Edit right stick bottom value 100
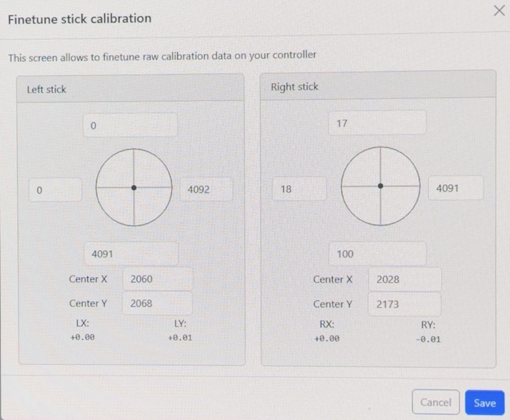The image size is (510, 420). 377,254
